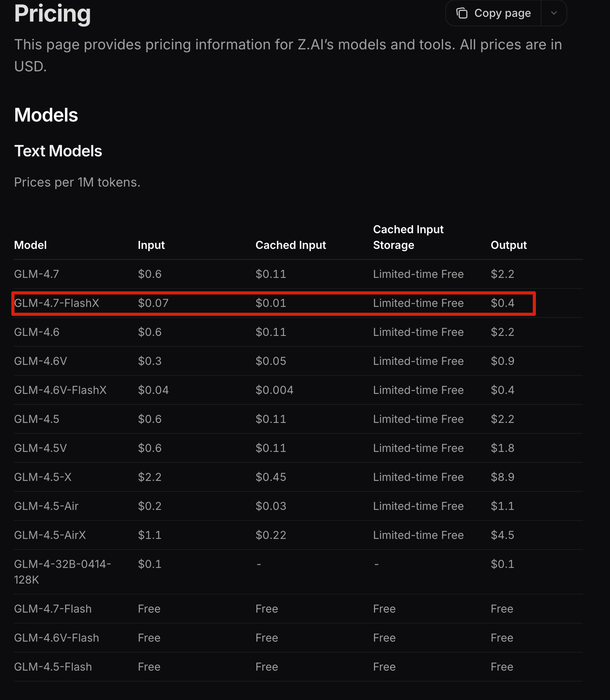Click the Model column header
Image resolution: width=610 pixels, height=700 pixels.
[31, 245]
